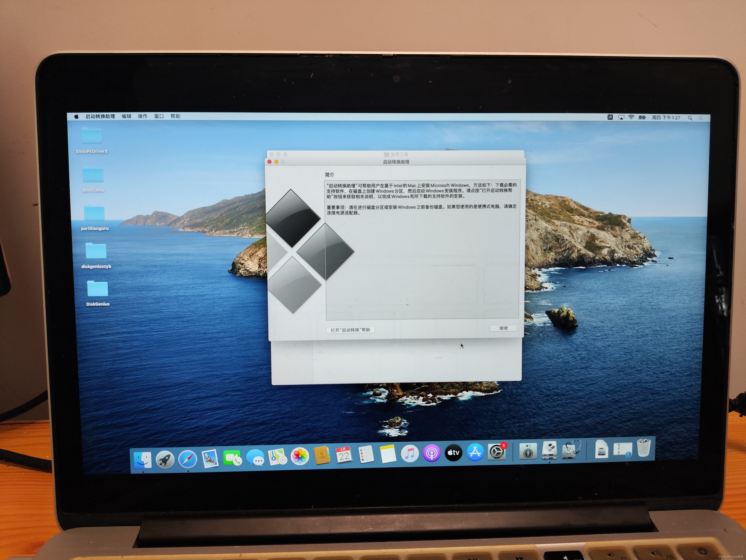Viewport: 746px width, 560px height.
Task: Open FaceTime in the Dock
Action: point(232,458)
